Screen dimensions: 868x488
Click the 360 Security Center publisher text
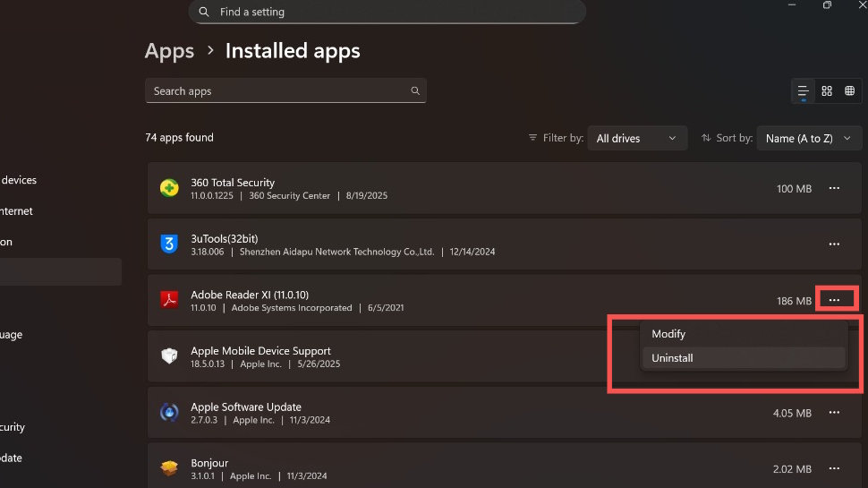pyautogui.click(x=290, y=195)
